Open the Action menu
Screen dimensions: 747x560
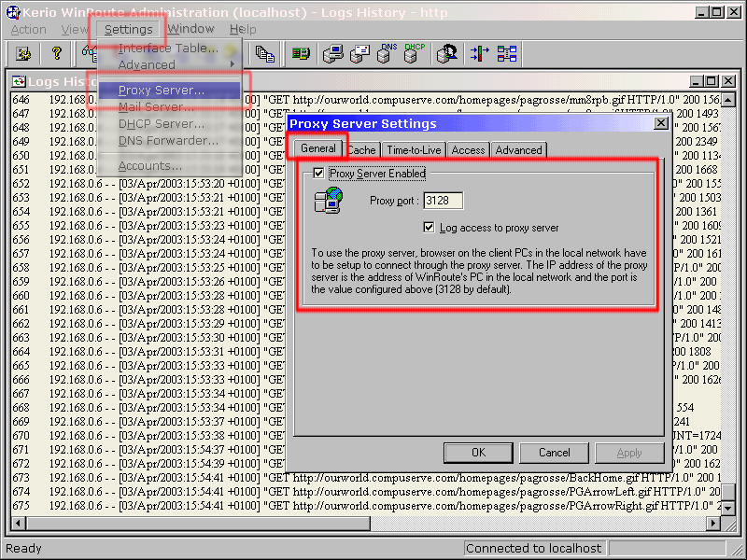click(29, 30)
